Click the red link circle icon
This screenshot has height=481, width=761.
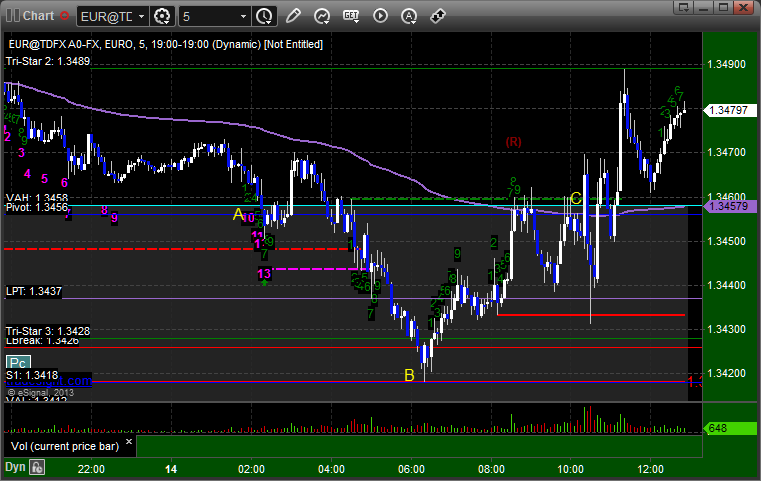click(x=64, y=16)
